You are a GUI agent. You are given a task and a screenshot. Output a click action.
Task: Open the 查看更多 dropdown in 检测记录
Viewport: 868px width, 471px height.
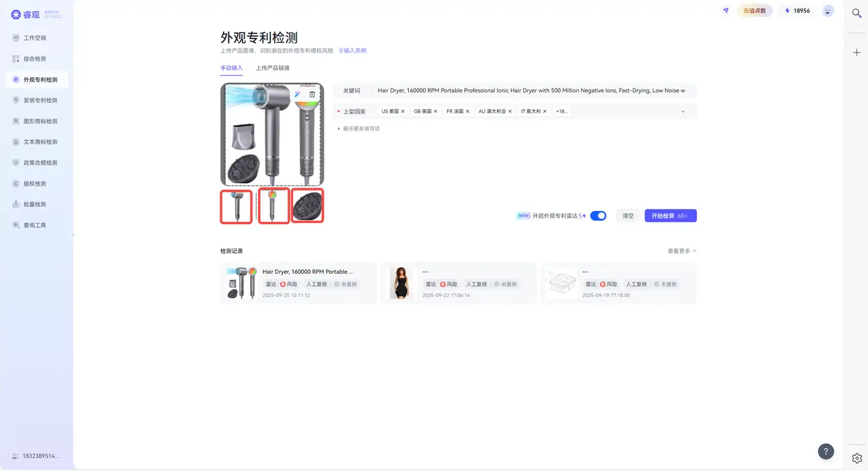[680, 250]
